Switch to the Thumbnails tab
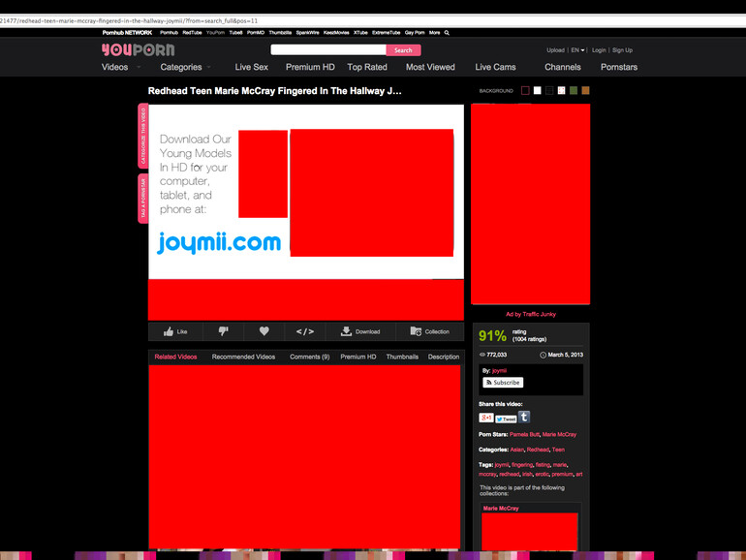This screenshot has width=746, height=560. coord(402,357)
